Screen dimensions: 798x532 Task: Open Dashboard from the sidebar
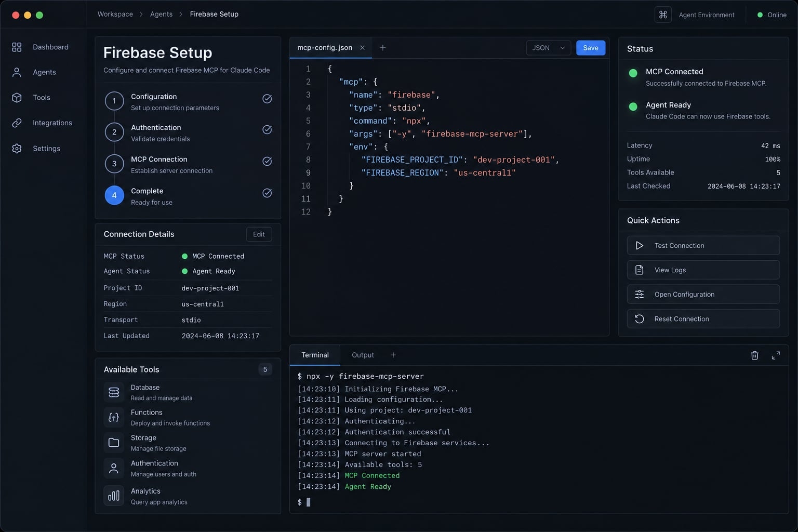tap(40, 47)
